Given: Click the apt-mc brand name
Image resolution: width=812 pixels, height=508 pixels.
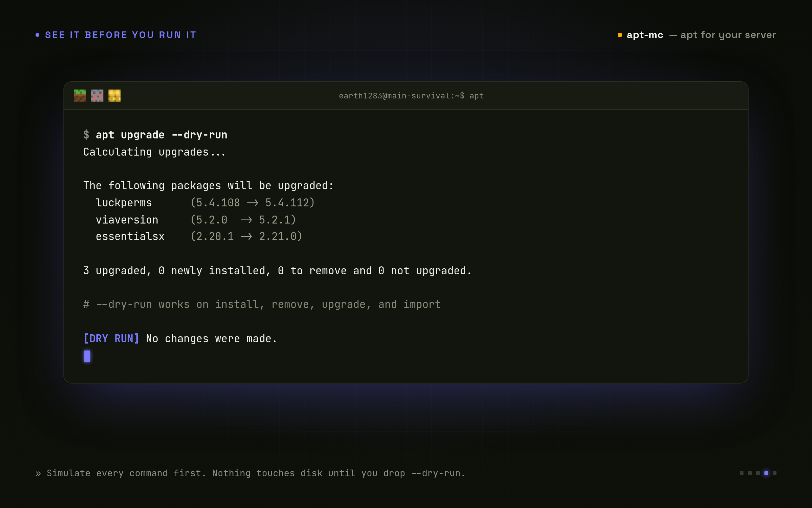Looking at the screenshot, I should pyautogui.click(x=645, y=35).
